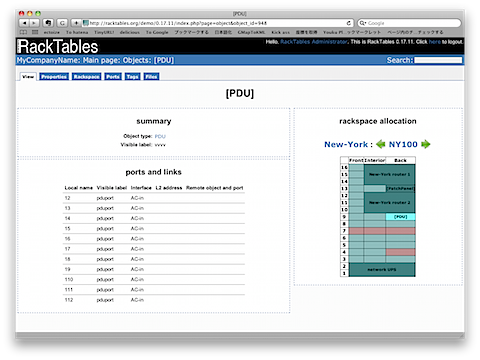Switch to the Rackspace tab
Viewport: 480px width, 360px height.
86,77
